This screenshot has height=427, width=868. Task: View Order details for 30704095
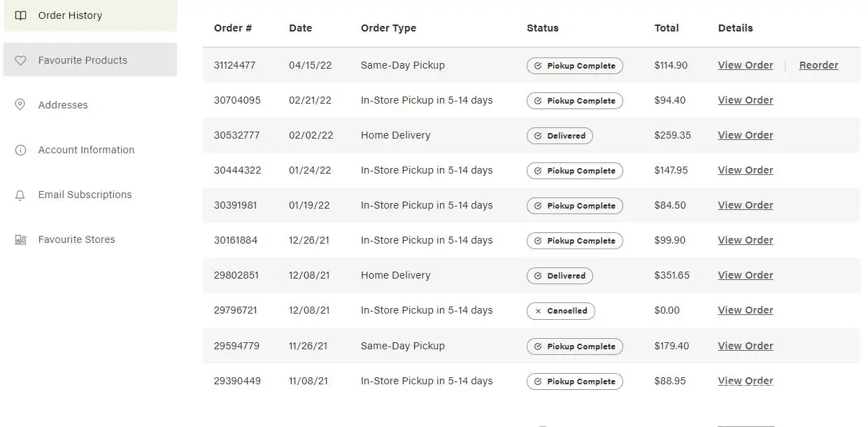pos(745,100)
